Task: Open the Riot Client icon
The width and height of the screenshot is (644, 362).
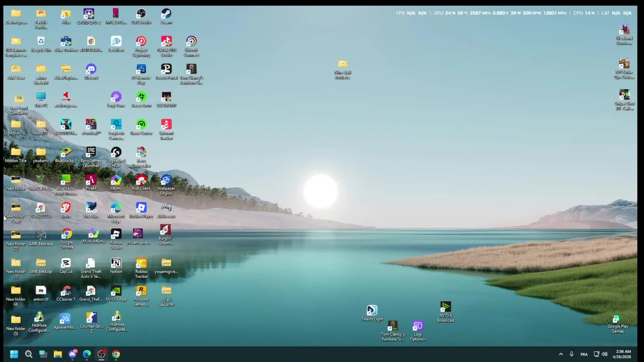Action: tap(141, 182)
